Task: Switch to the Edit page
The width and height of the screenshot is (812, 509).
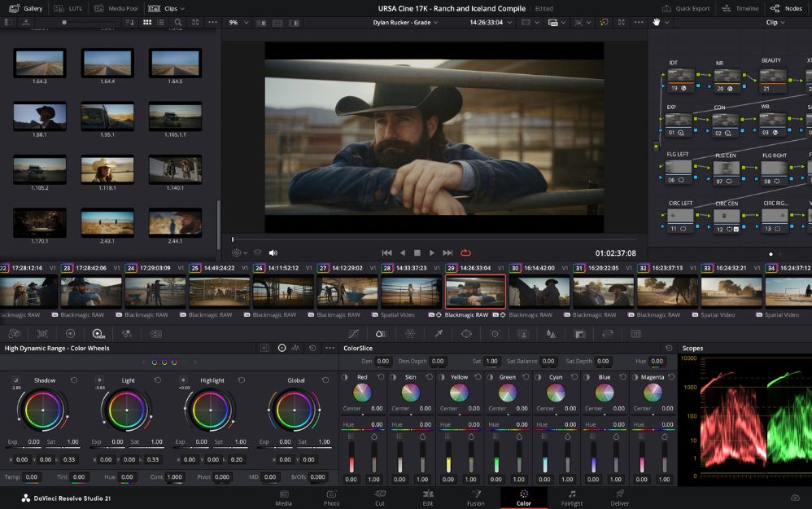Action: [x=428, y=498]
